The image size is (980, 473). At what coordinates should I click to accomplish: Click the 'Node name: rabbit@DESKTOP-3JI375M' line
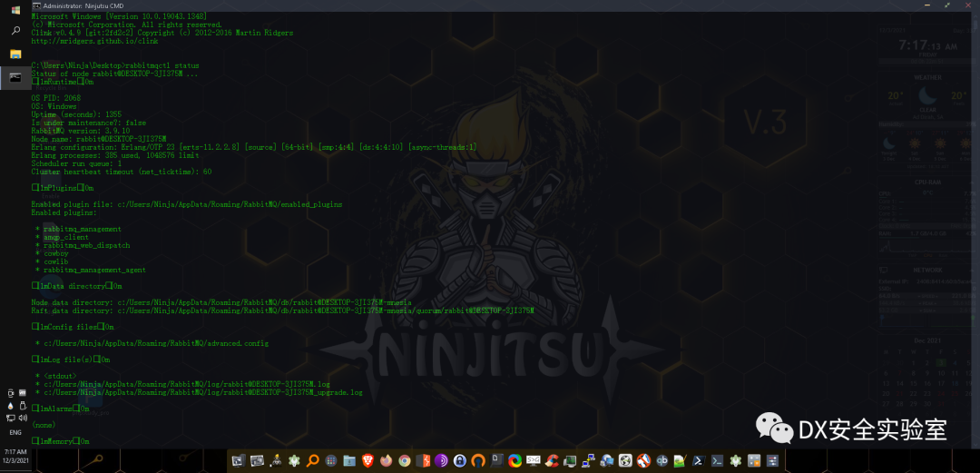99,139
